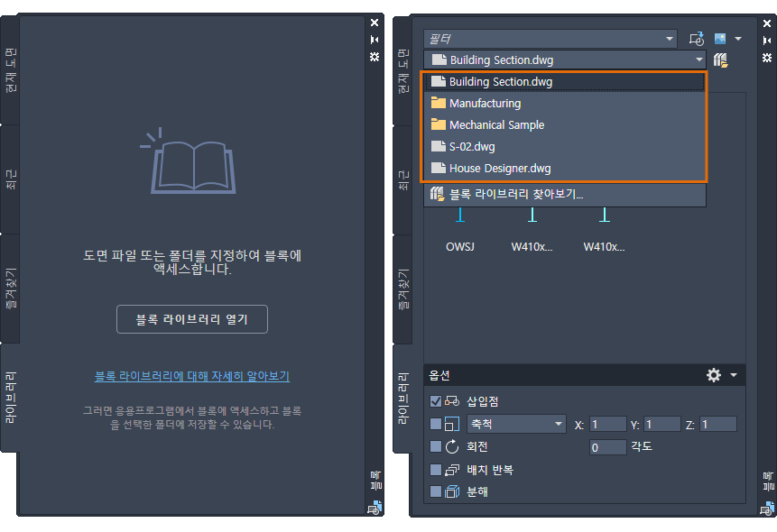Switch to 즐겨찾기 tab in right palette

403,289
